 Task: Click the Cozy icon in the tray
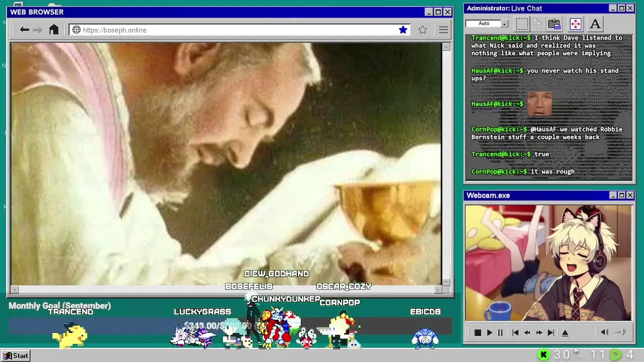(x=579, y=354)
